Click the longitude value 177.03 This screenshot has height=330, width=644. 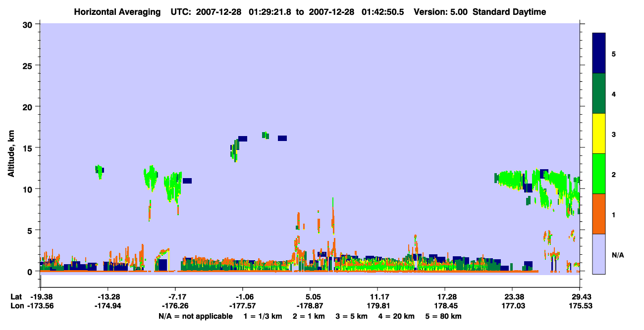(512, 306)
